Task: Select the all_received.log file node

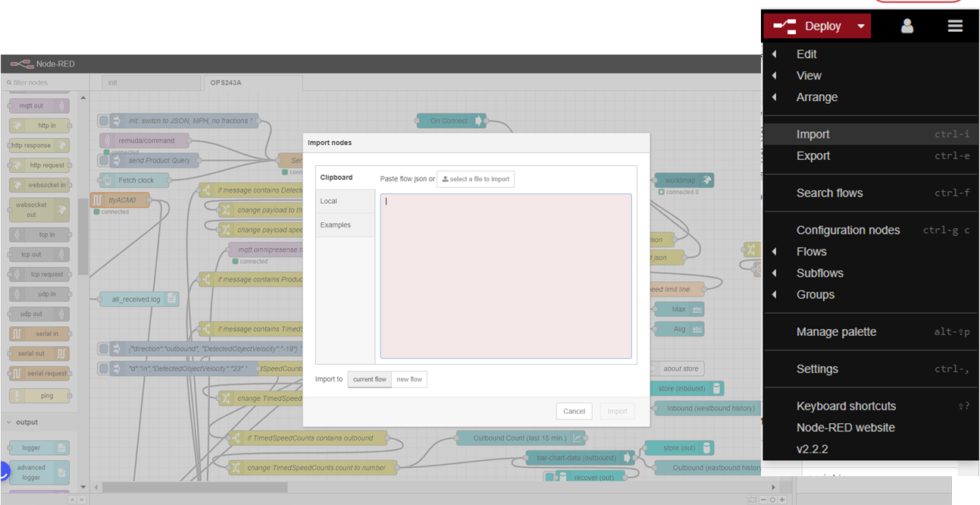Action: (139, 299)
